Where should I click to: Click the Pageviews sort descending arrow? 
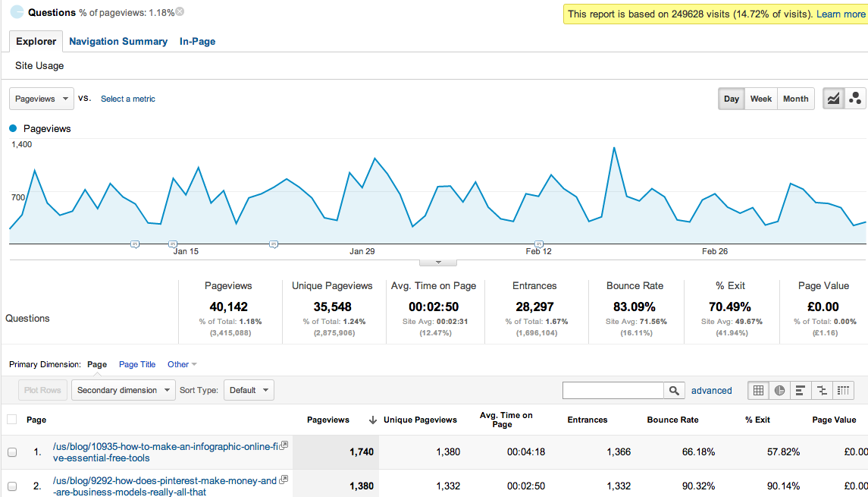click(372, 420)
